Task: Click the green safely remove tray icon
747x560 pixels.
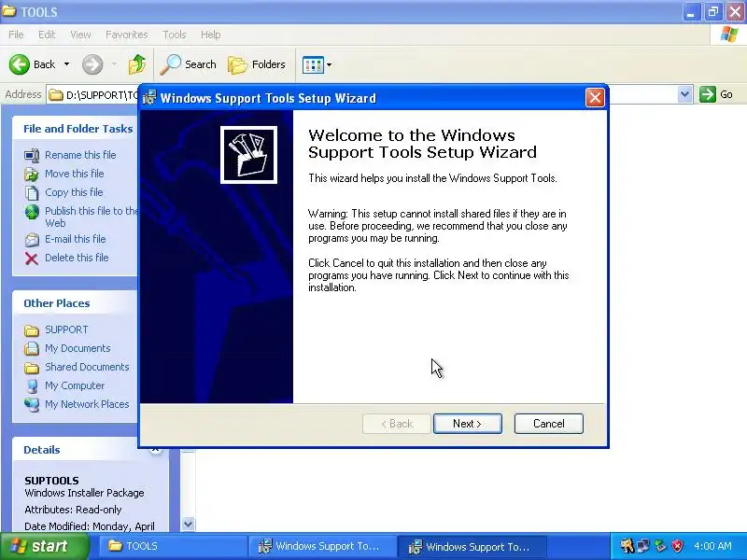Action: 660,546
